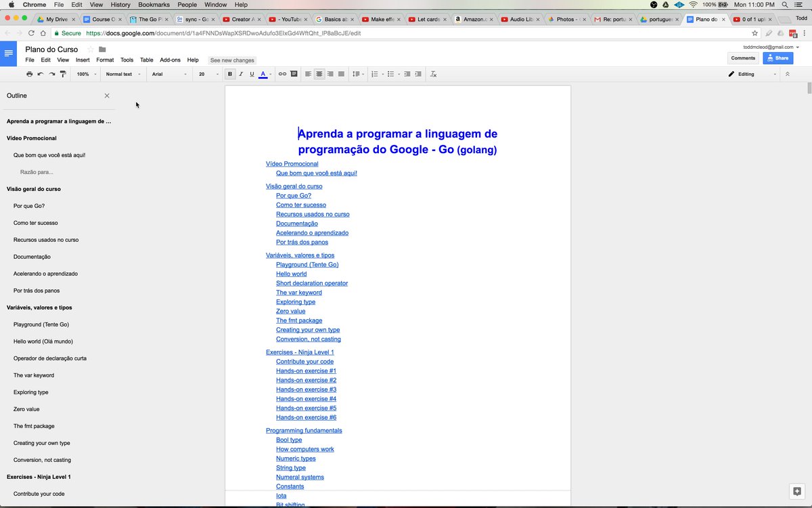Open the Recursos usados no curso link
The height and width of the screenshot is (508, 812).
(313, 214)
